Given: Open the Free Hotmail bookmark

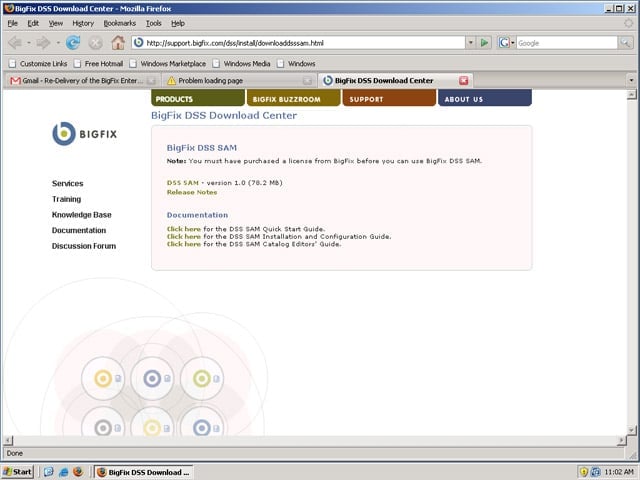Looking at the screenshot, I should pyautogui.click(x=98, y=64).
